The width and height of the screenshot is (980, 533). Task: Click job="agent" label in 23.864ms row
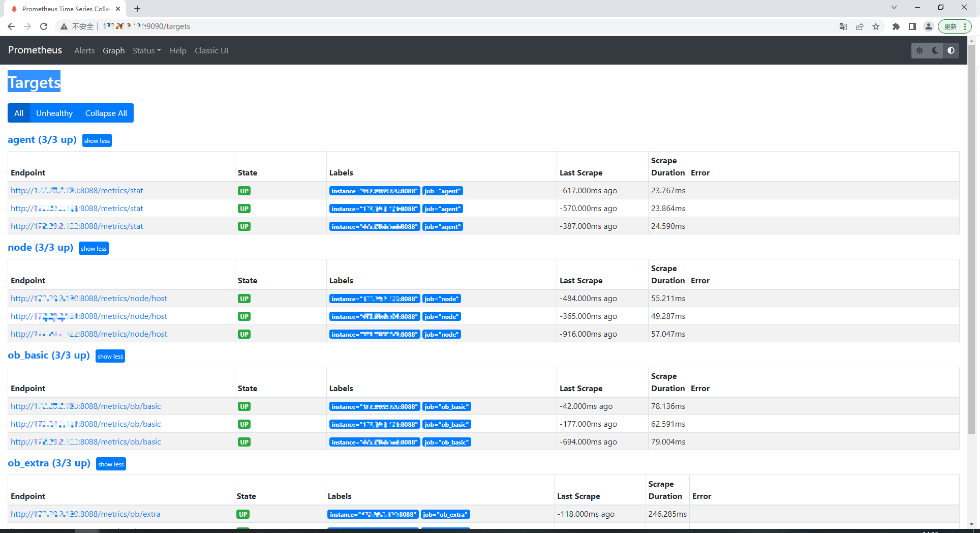tap(443, 209)
